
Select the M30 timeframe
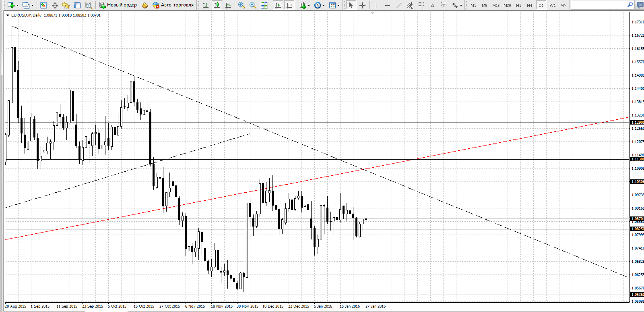click(507, 5)
